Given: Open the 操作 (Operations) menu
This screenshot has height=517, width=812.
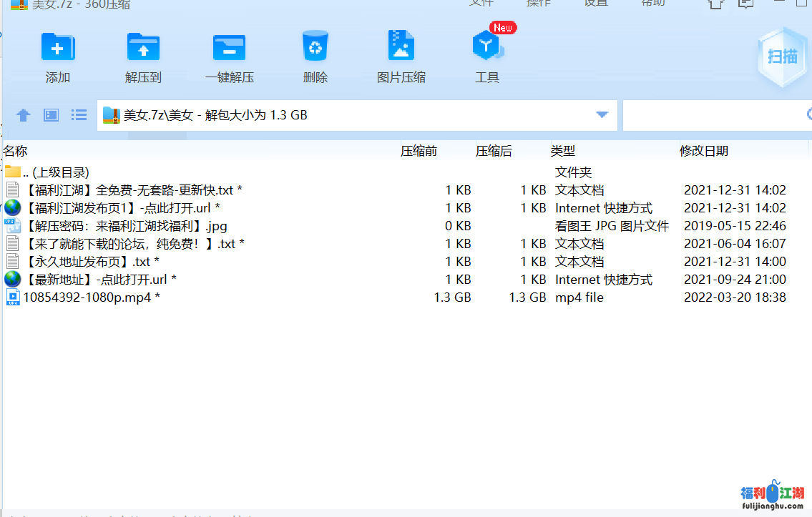Looking at the screenshot, I should [539, 4].
